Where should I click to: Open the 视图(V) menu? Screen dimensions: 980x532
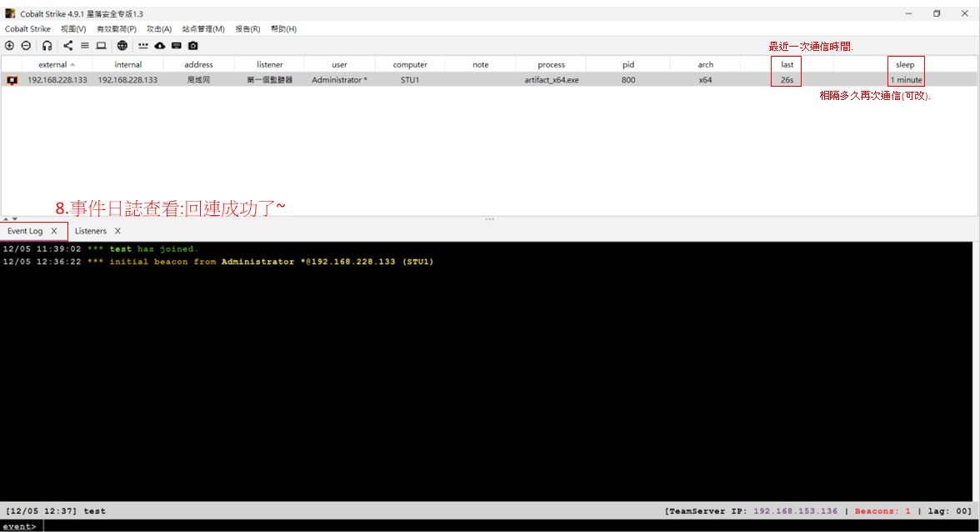73,28
